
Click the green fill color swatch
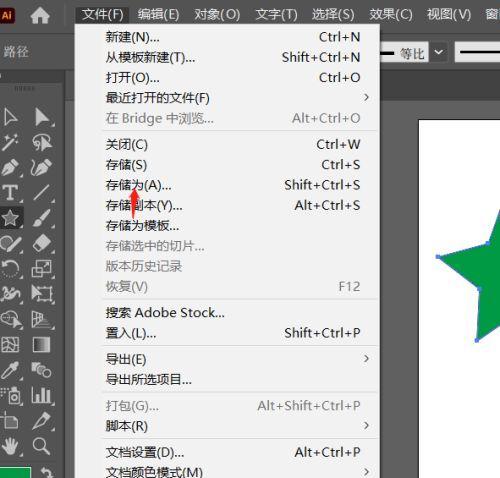15,472
